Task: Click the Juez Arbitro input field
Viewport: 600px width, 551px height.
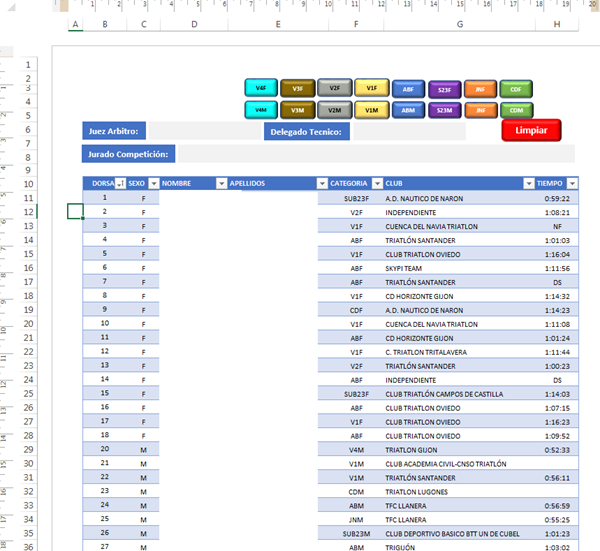Action: click(204, 131)
